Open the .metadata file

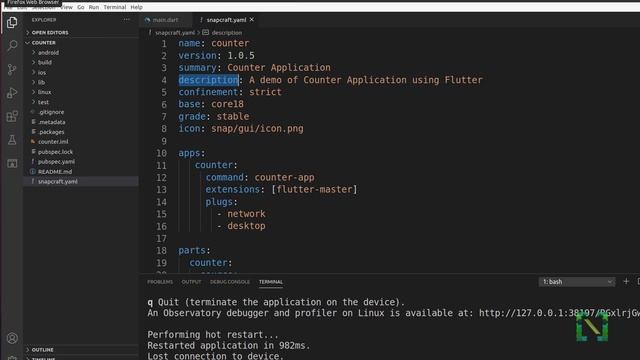tap(51, 122)
